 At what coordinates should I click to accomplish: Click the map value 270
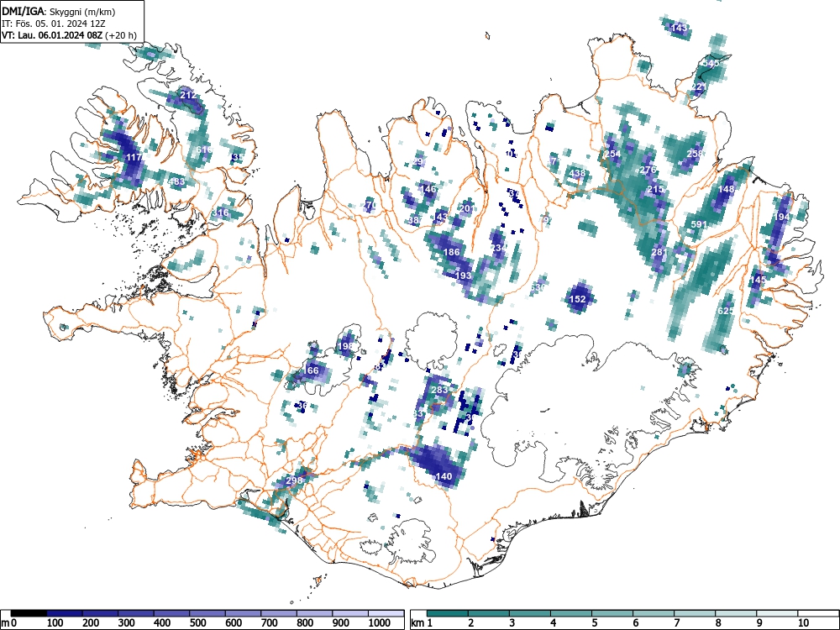370,205
